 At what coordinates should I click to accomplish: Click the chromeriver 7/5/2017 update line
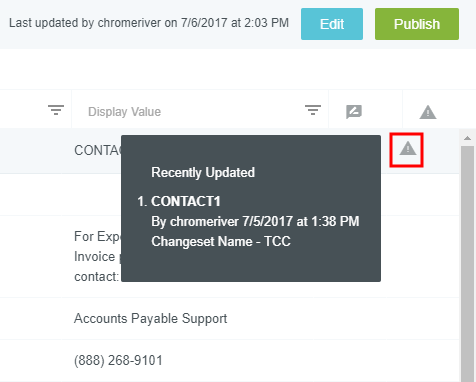point(255,221)
